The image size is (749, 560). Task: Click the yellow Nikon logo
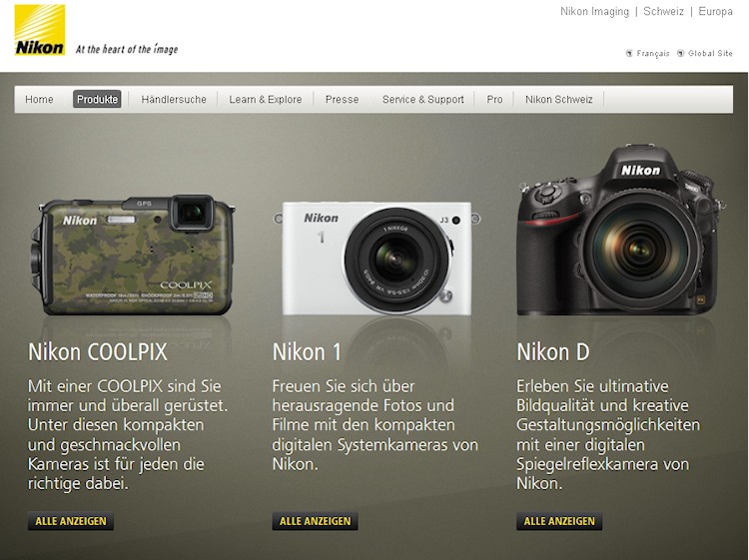40,30
